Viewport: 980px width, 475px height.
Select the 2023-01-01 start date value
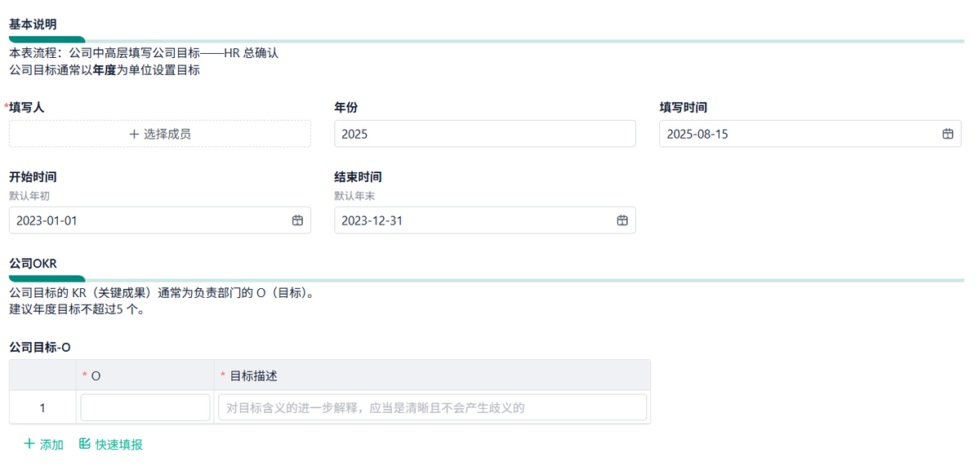coord(47,220)
